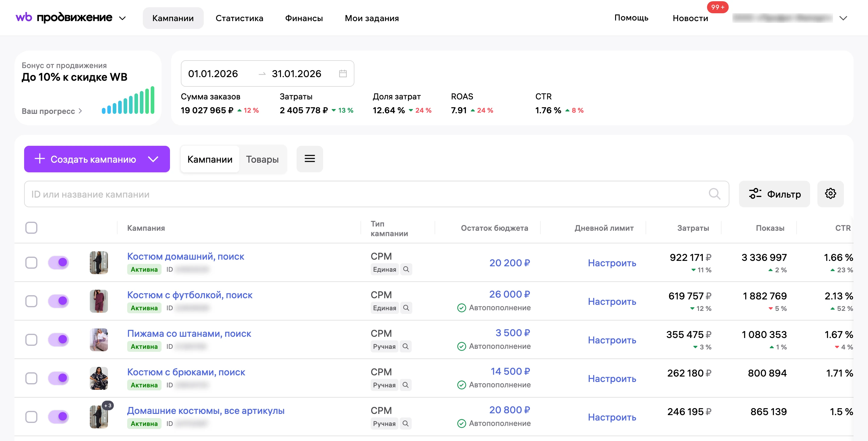868x441 pixels.
Task: Click the Ваш прогресс bonus chart
Action: tap(128, 100)
